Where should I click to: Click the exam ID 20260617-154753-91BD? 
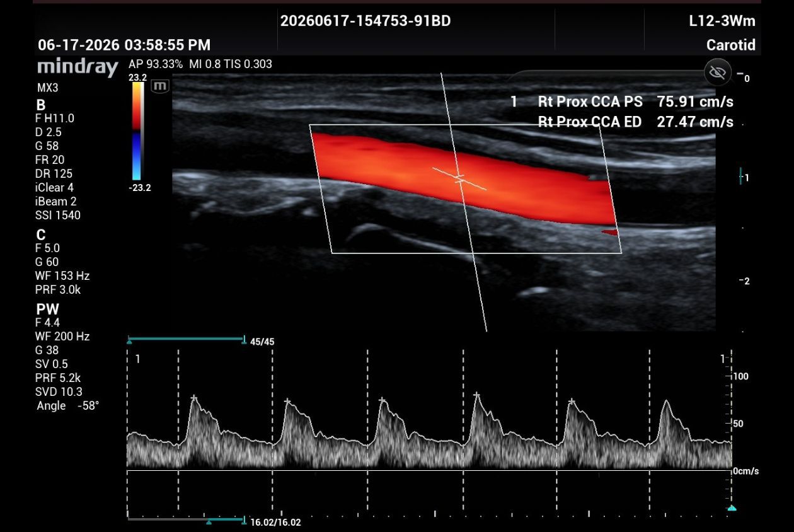click(365, 21)
